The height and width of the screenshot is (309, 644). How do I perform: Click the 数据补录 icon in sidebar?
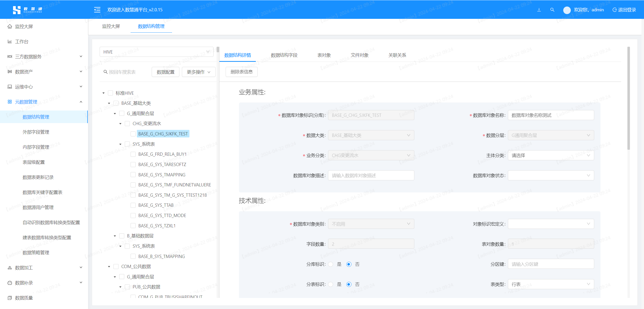coord(10,283)
